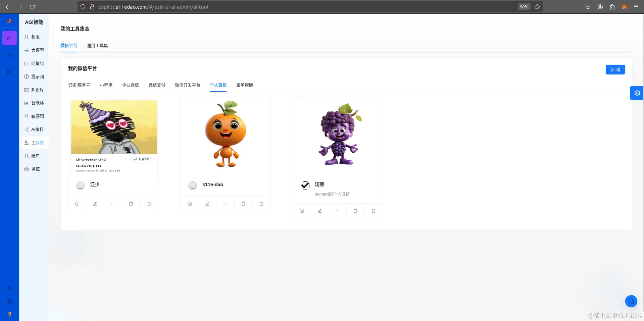Screen dimensions: 644x321
Task: Open chat bubble floating button
Action: click(631, 301)
